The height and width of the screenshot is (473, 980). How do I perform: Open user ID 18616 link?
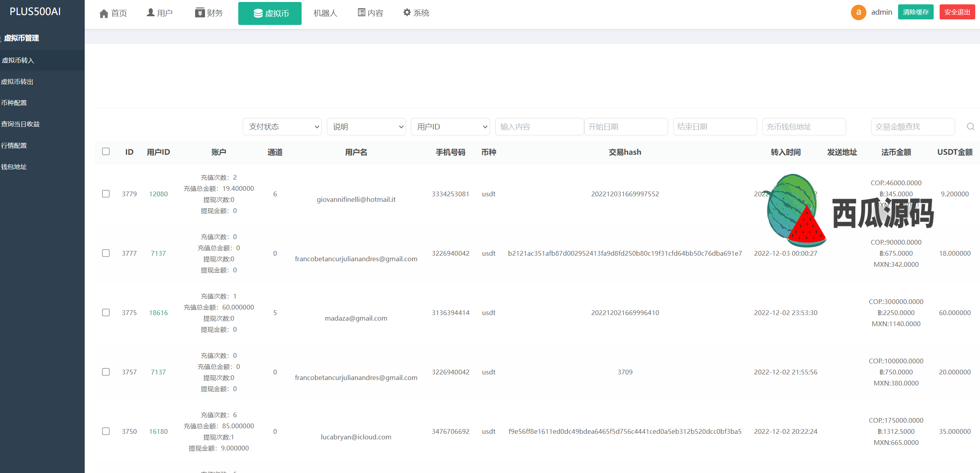(158, 313)
